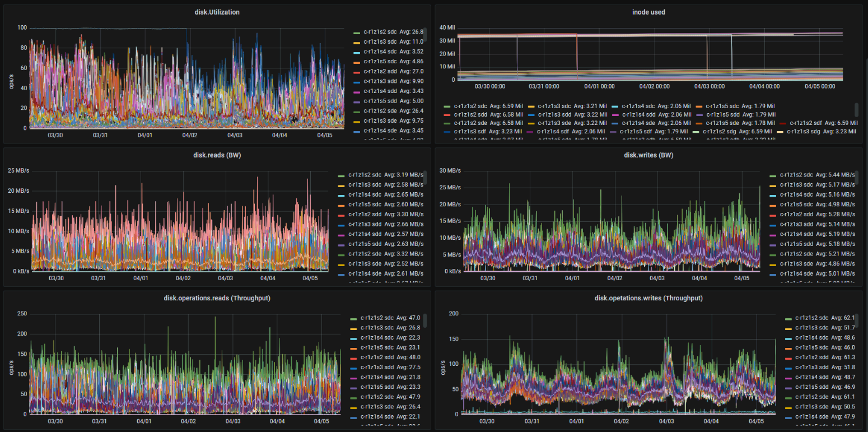Open color picker for c-r1z1s4 sde in disk.operations.reads
The image size is (868, 432).
pyautogui.click(x=353, y=417)
